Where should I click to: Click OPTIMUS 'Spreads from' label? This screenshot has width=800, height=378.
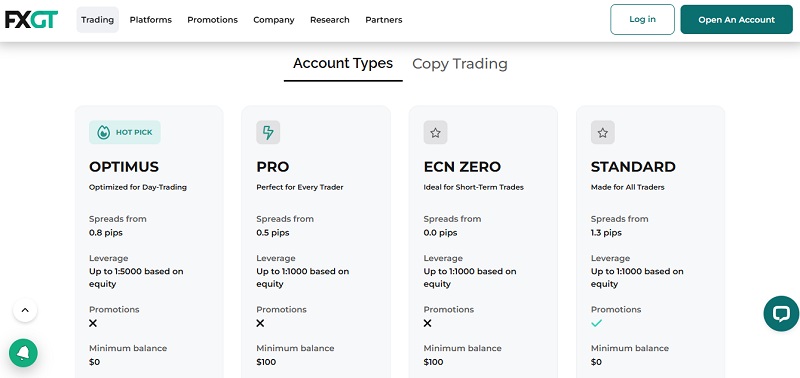pos(118,219)
